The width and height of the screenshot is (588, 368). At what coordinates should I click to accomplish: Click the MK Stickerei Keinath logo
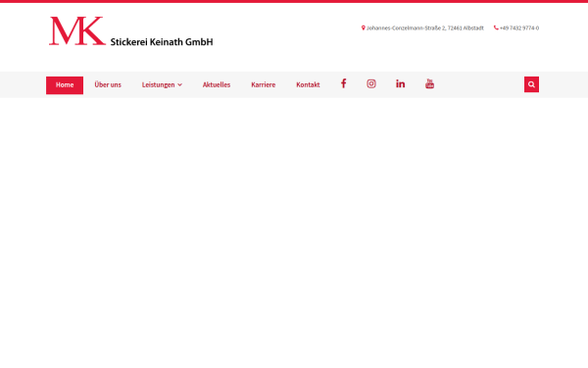131,31
